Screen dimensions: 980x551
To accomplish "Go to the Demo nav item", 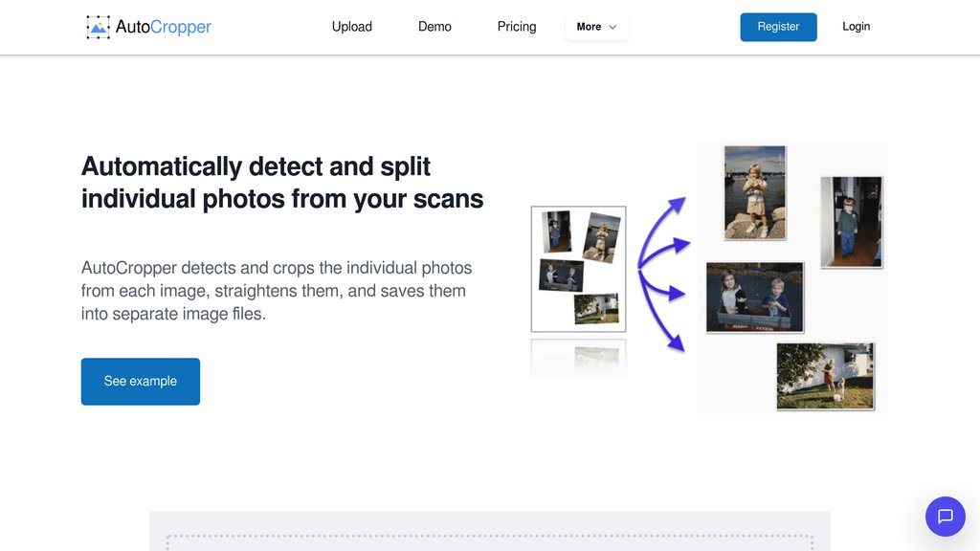I will click(x=434, y=27).
